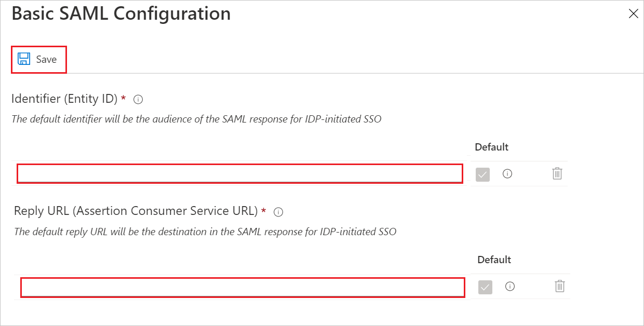Open the Identifier (Entity ID) info tooltip

pyautogui.click(x=138, y=99)
